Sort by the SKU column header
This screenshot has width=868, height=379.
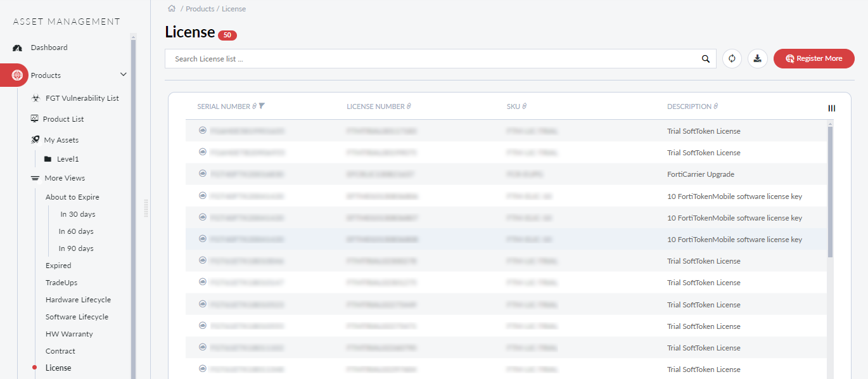(513, 106)
